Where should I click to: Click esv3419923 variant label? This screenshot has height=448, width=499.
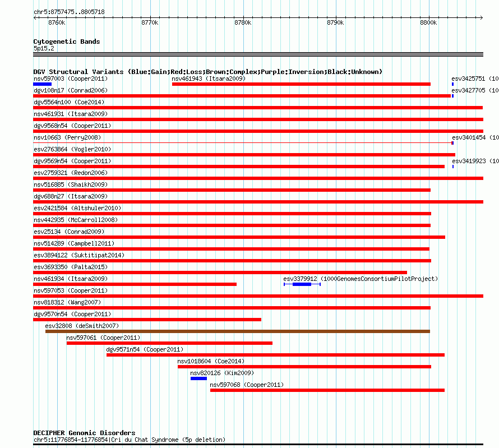pos(475,161)
